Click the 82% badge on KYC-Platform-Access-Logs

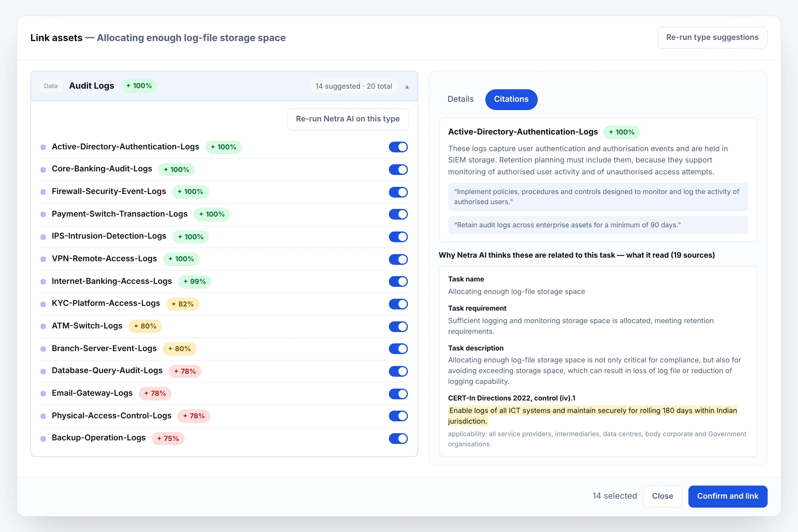tap(183, 304)
